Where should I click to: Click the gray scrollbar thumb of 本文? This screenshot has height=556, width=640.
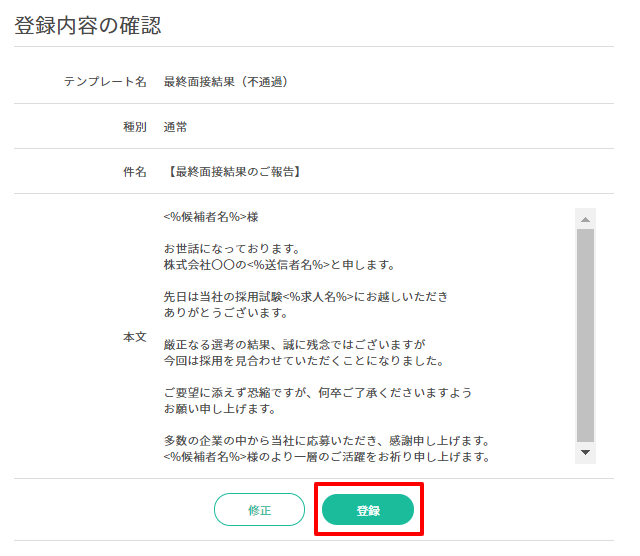tap(586, 335)
